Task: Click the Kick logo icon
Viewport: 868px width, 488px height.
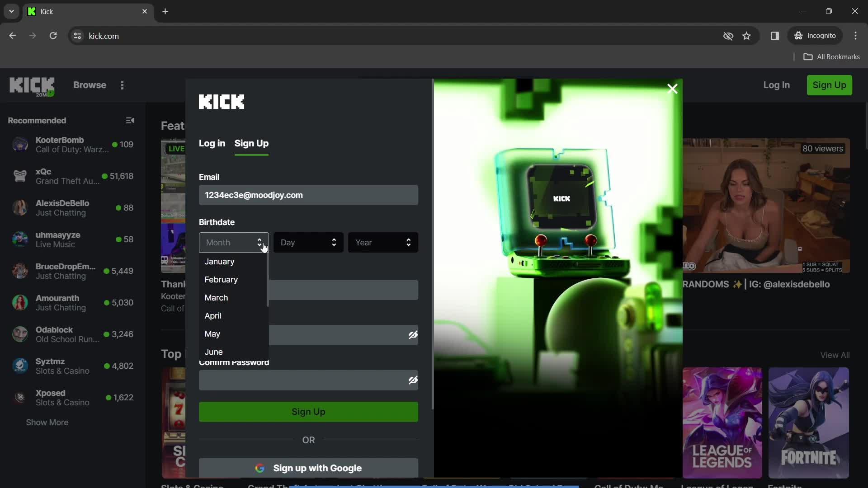Action: [32, 84]
